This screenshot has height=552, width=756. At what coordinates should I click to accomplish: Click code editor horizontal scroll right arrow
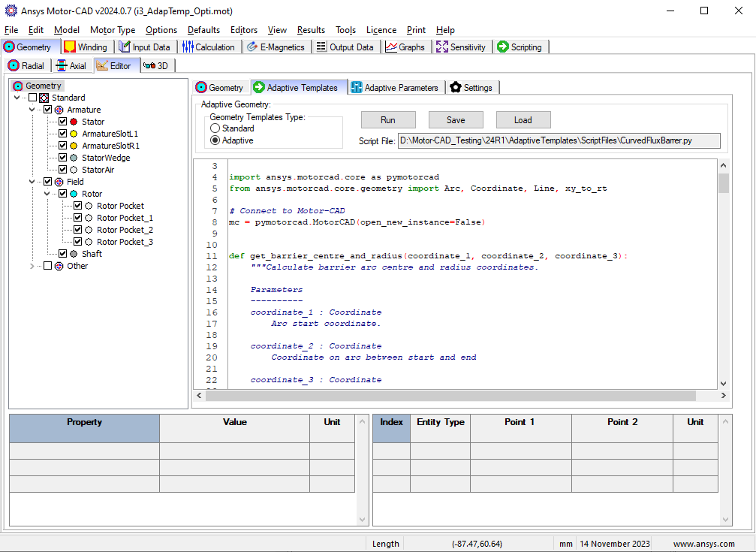[723, 396]
